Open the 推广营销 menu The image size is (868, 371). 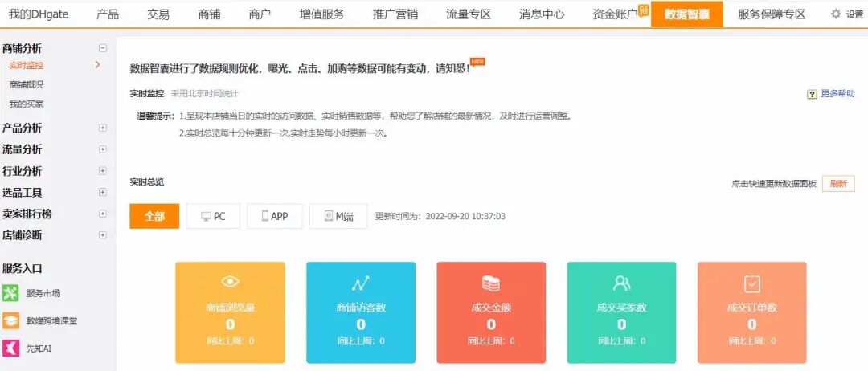[395, 14]
